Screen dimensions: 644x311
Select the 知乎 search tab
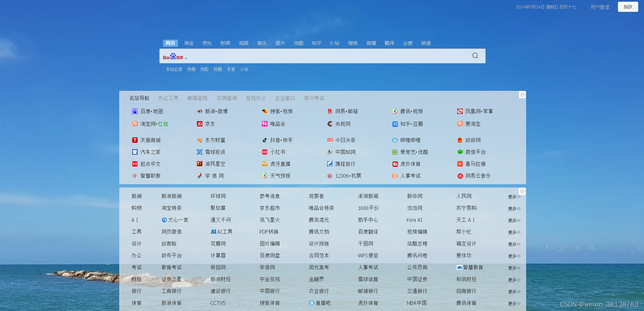pos(317,43)
